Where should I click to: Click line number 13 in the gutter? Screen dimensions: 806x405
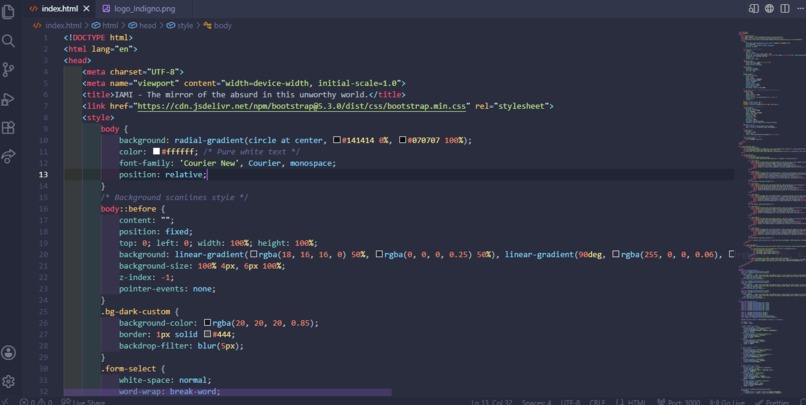[43, 174]
